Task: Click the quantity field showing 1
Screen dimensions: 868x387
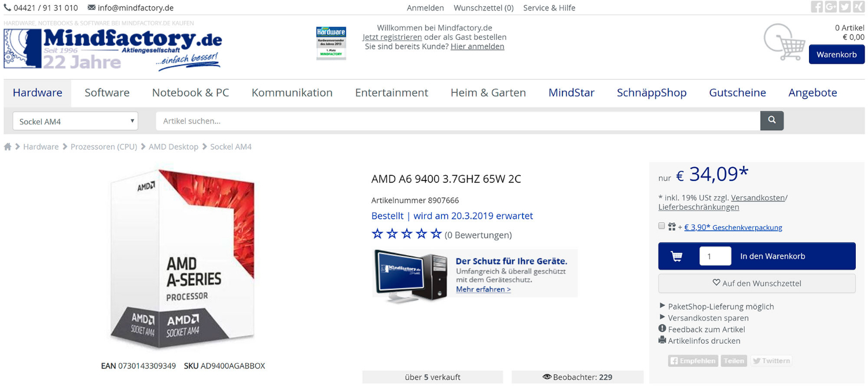Action: (715, 256)
